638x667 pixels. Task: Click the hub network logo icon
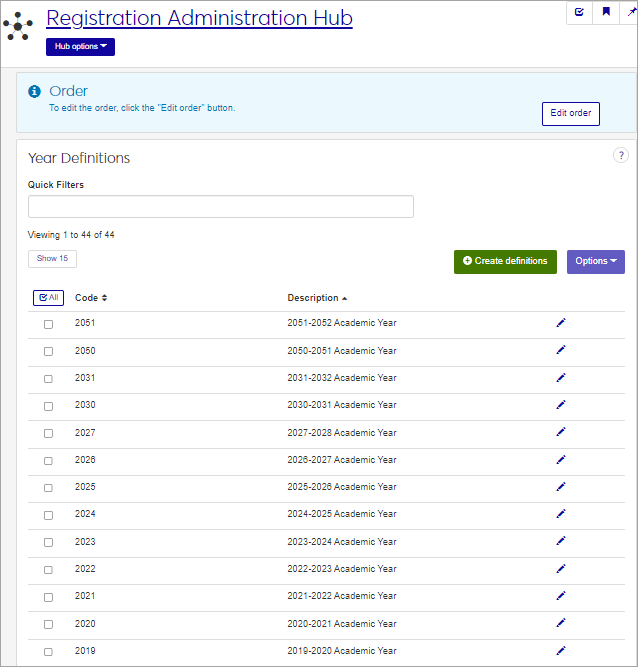[18, 26]
